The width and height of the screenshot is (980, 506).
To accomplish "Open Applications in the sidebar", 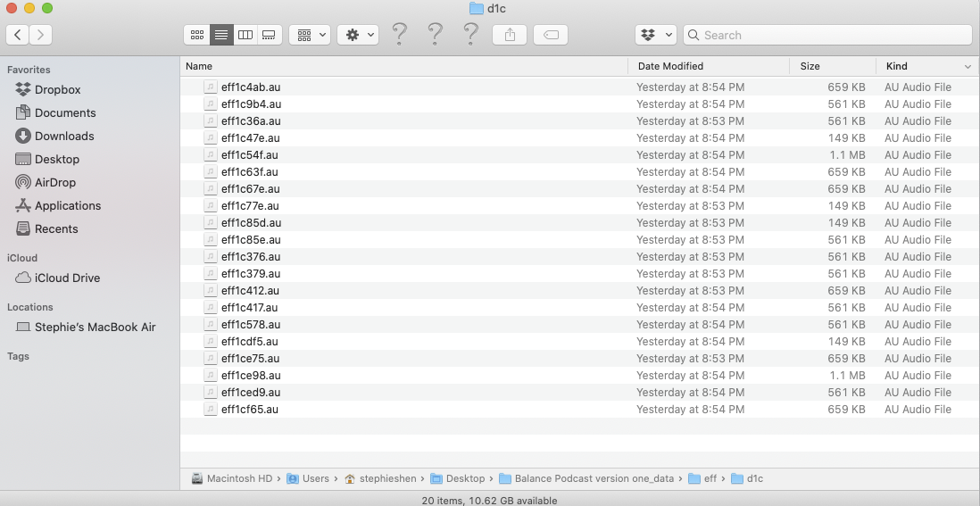I will click(x=58, y=205).
